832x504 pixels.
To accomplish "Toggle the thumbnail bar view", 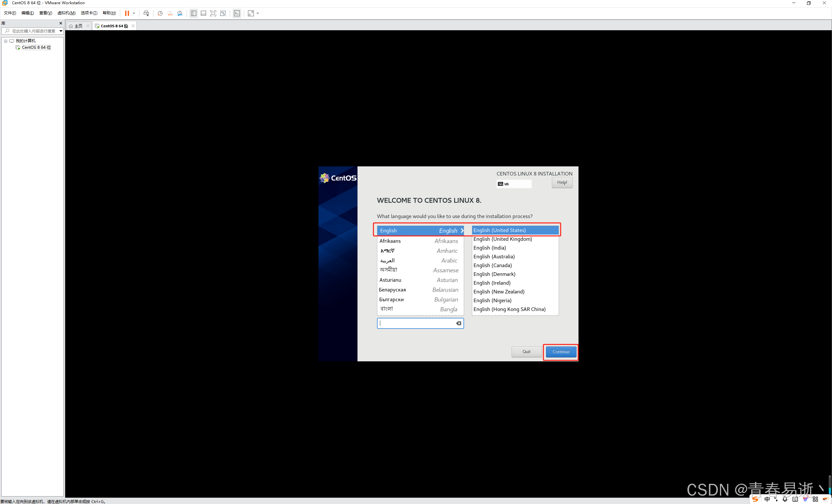I will 203,14.
